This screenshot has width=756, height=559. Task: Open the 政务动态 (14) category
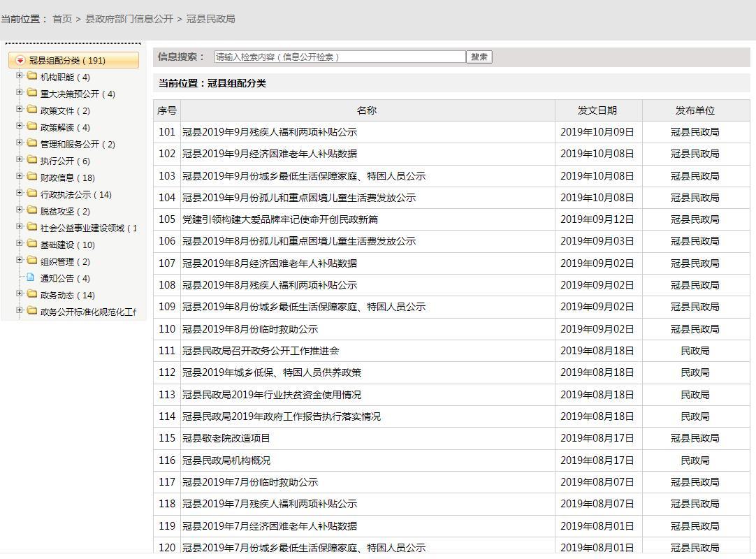coord(68,296)
